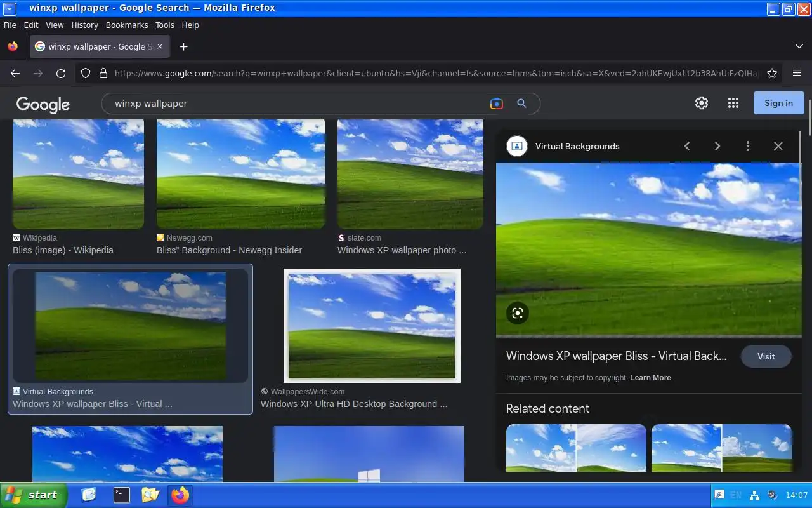Click the site security padlock icon
The height and width of the screenshot is (508, 812).
point(103,73)
